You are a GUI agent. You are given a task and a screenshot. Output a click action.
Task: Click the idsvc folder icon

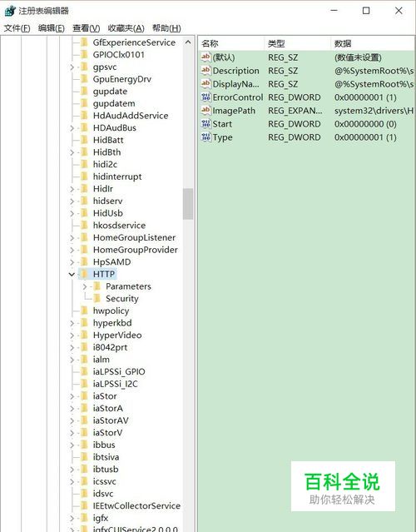(84, 494)
